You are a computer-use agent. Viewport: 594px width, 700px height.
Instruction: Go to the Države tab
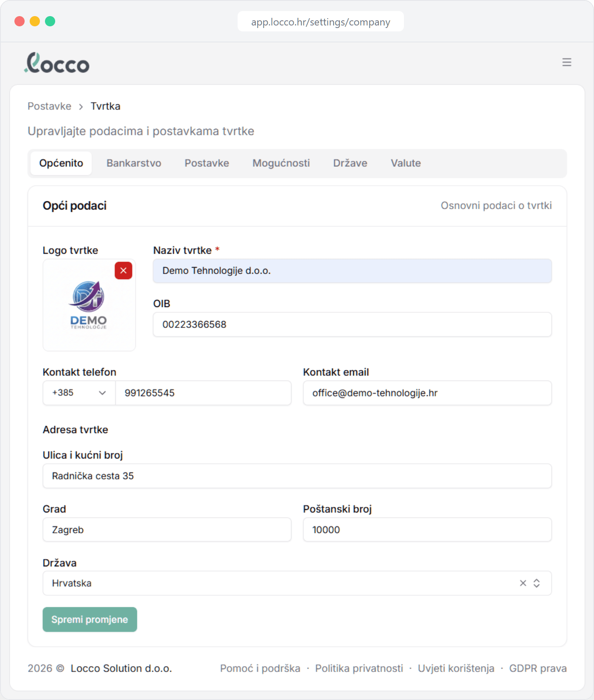tap(350, 163)
